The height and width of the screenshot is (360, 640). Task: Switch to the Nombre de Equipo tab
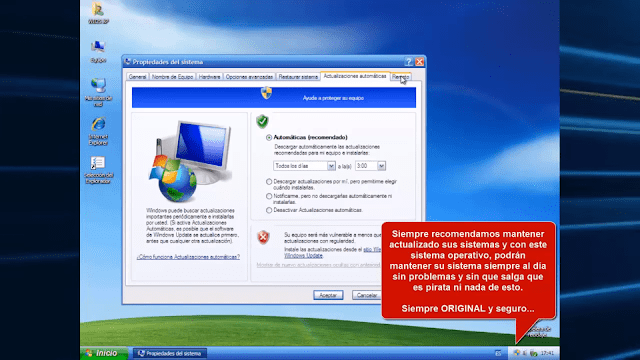[x=172, y=77]
